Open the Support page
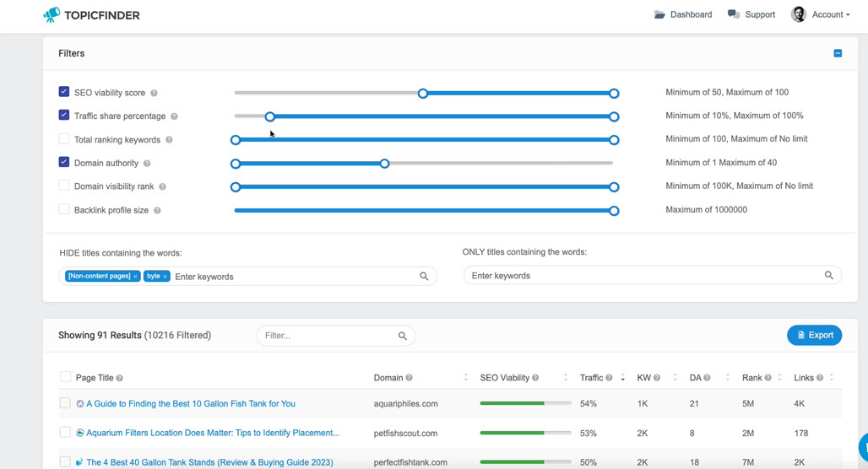The image size is (868, 469). click(x=751, y=14)
